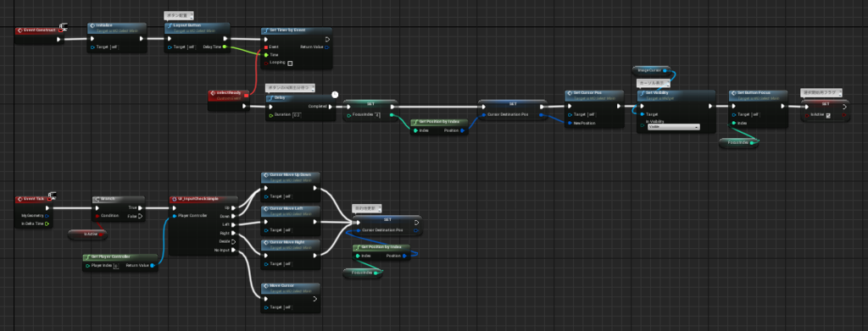Toggle the Looping checkbox on Set Timer by Event
The image size is (868, 331).
click(x=290, y=63)
